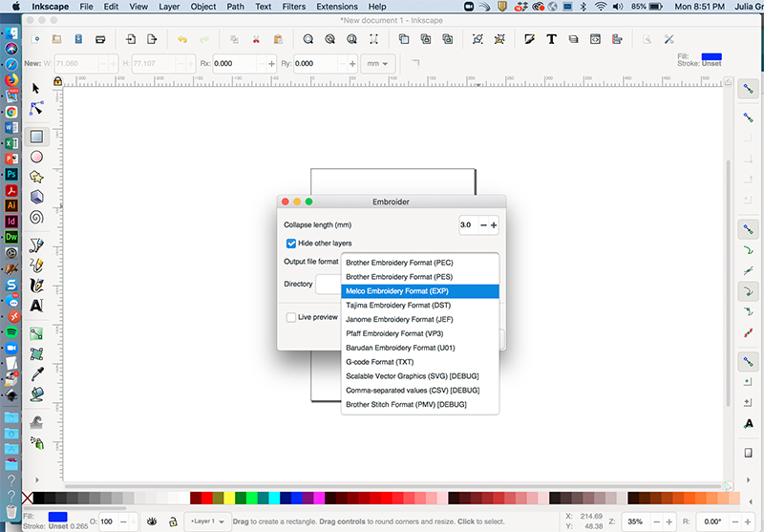The image size is (764, 532).
Task: Decrease rotation with minus button
Action: pyautogui.click(x=735, y=521)
